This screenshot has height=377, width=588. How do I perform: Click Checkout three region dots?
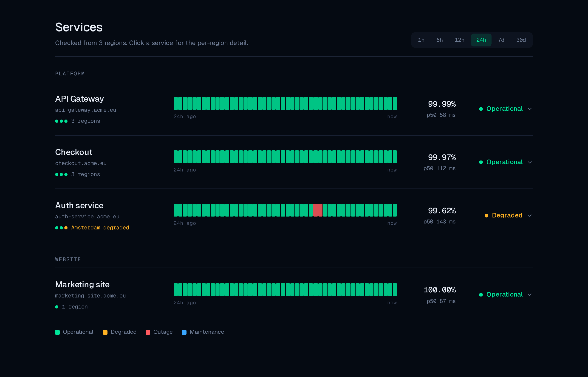pyautogui.click(x=61, y=174)
